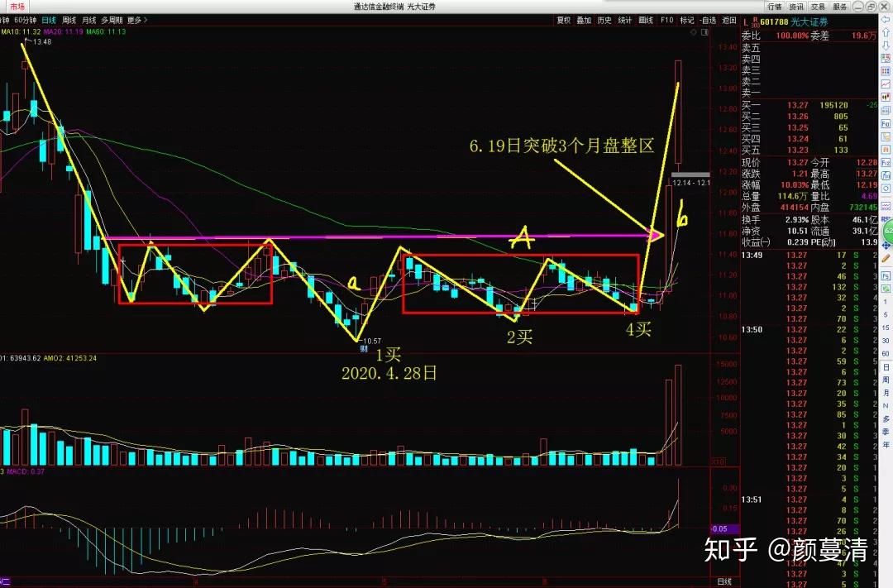Open the 统计 statistics button
Image resolution: width=893 pixels, height=588 pixels.
click(625, 21)
